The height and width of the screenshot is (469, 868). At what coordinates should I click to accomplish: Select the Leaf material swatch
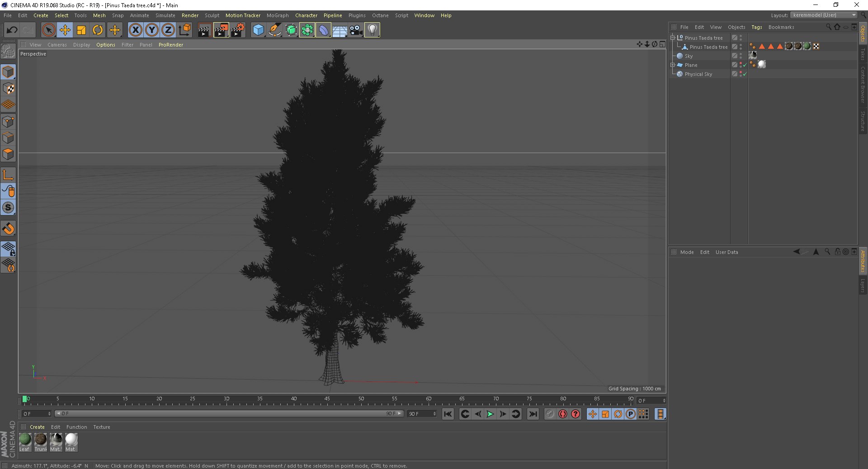pos(25,442)
